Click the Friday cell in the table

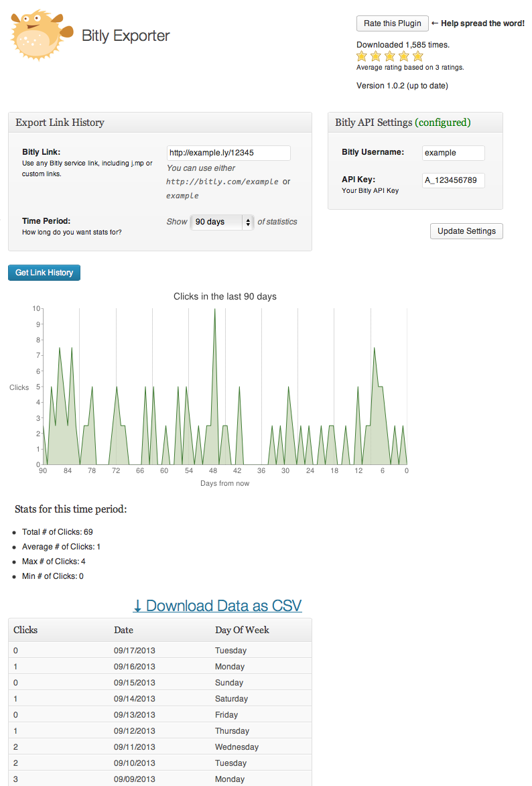click(226, 715)
